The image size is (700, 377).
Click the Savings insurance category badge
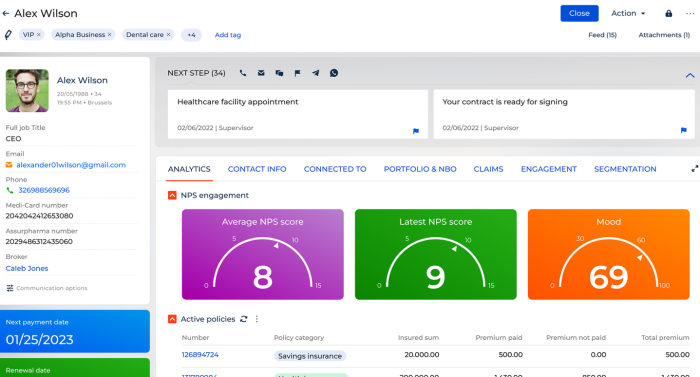click(x=310, y=356)
